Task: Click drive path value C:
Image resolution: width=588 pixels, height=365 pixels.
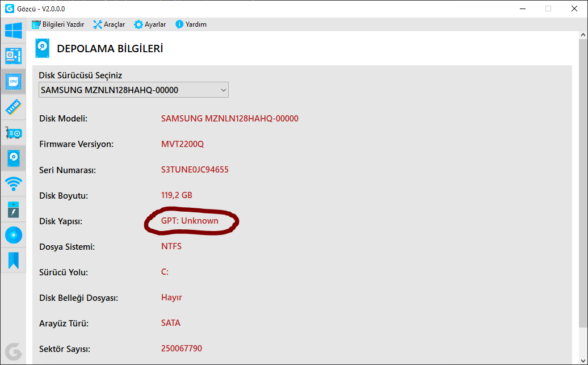Action: (165, 271)
